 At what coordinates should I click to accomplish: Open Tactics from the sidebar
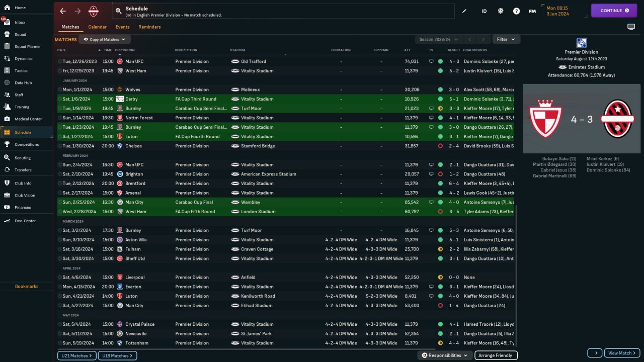[21, 70]
